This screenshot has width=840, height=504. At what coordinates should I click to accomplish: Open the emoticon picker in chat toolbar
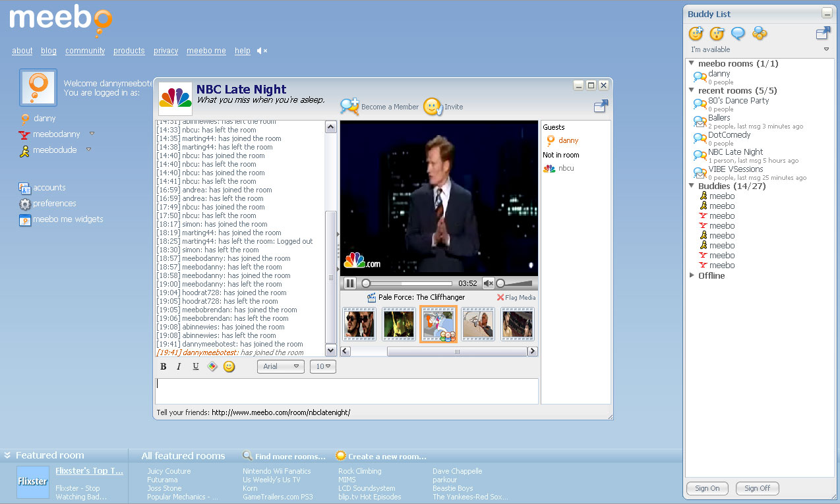229,367
